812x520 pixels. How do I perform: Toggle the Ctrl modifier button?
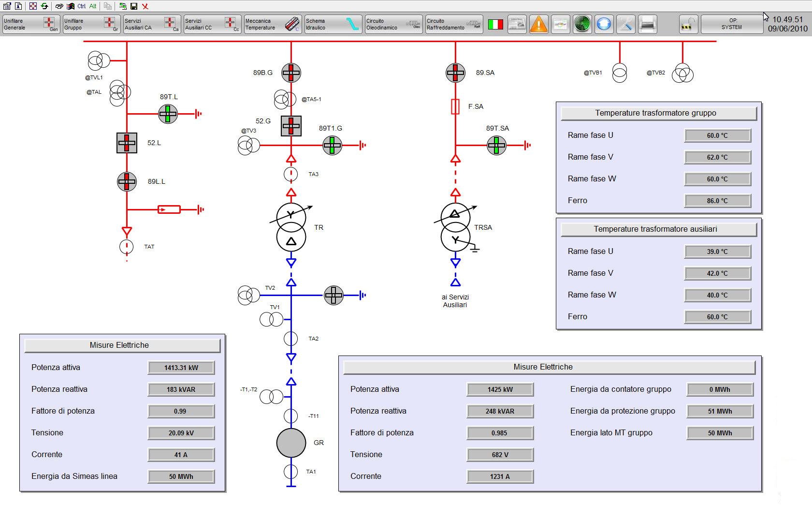tap(81, 6)
